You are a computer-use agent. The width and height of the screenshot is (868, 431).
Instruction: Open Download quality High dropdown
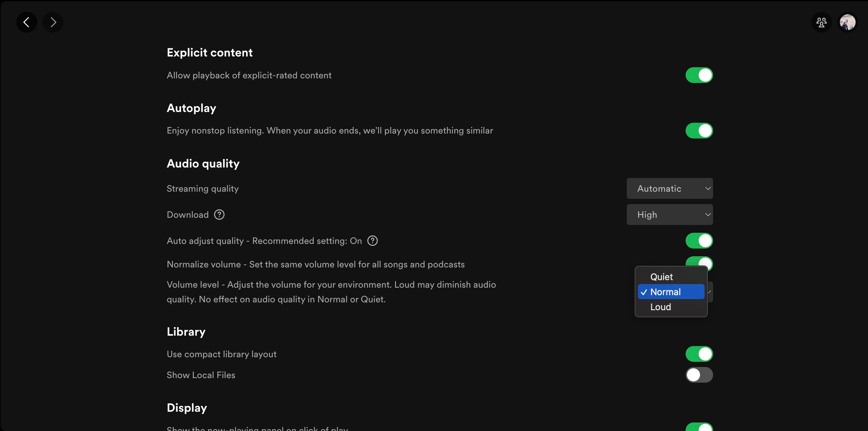[x=669, y=215]
